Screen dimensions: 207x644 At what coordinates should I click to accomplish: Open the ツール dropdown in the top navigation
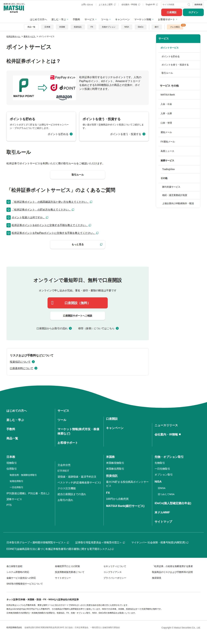click(x=106, y=19)
